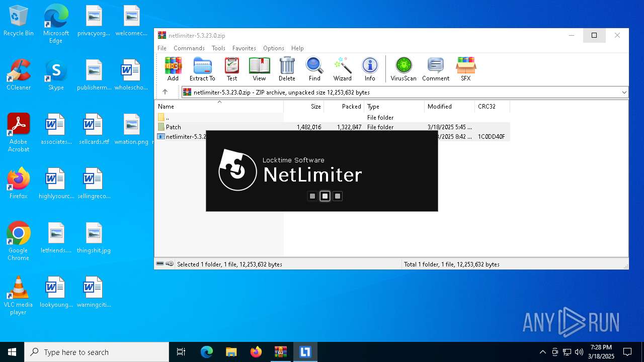Click the volume speaker tray icon
Viewport: 644px width, 362px height.
(579, 352)
